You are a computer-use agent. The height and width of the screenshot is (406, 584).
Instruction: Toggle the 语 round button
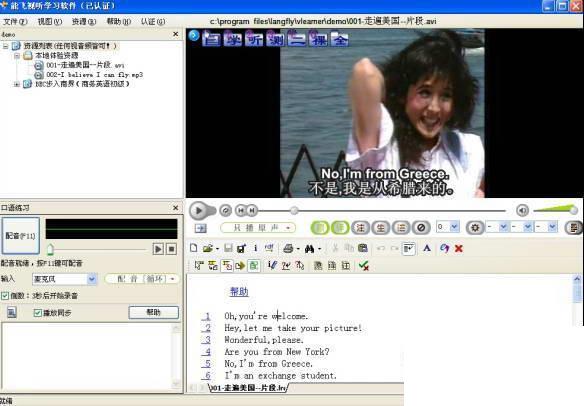point(401,228)
